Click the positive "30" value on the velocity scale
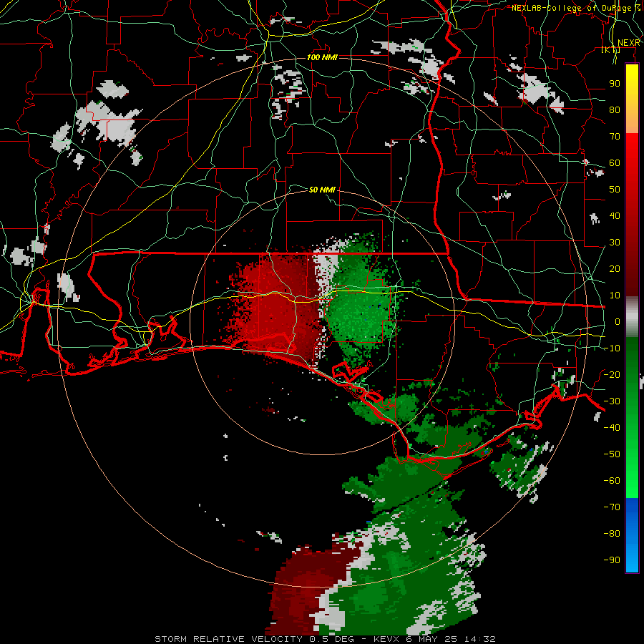 click(x=615, y=243)
